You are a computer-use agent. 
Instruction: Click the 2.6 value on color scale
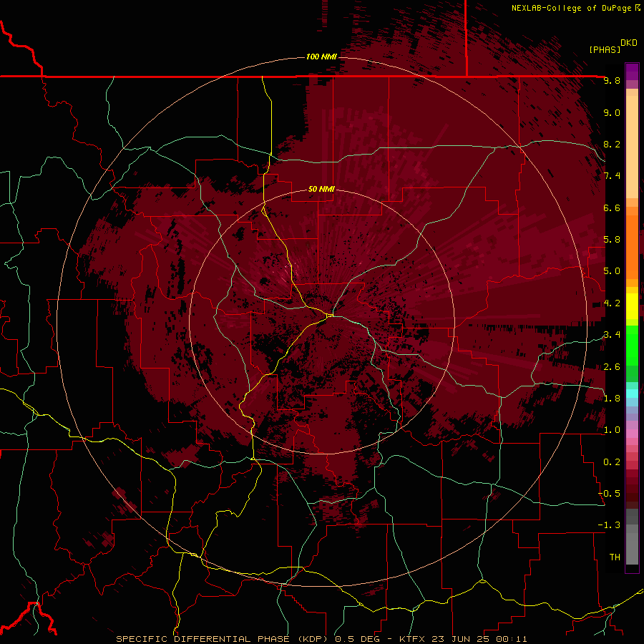click(612, 367)
